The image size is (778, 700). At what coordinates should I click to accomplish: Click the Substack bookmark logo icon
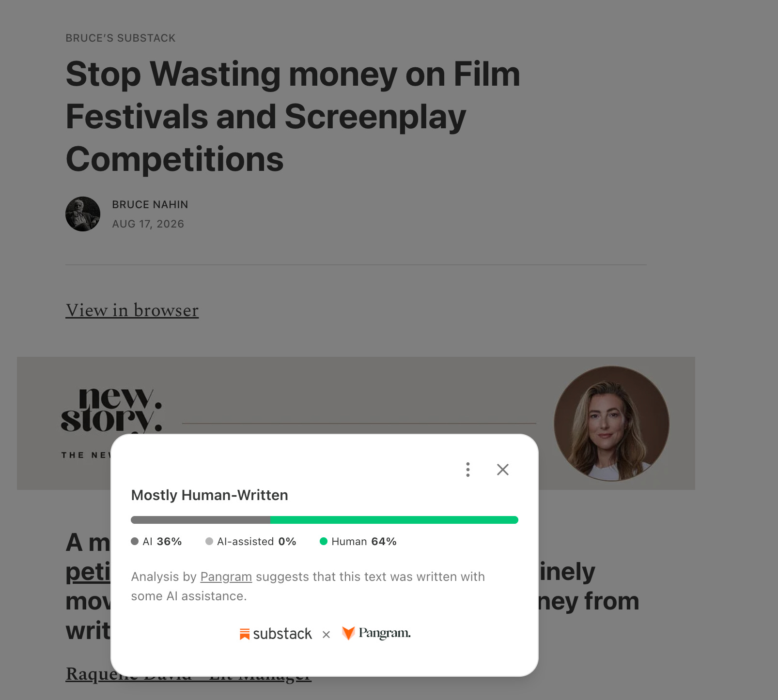pyautogui.click(x=245, y=634)
